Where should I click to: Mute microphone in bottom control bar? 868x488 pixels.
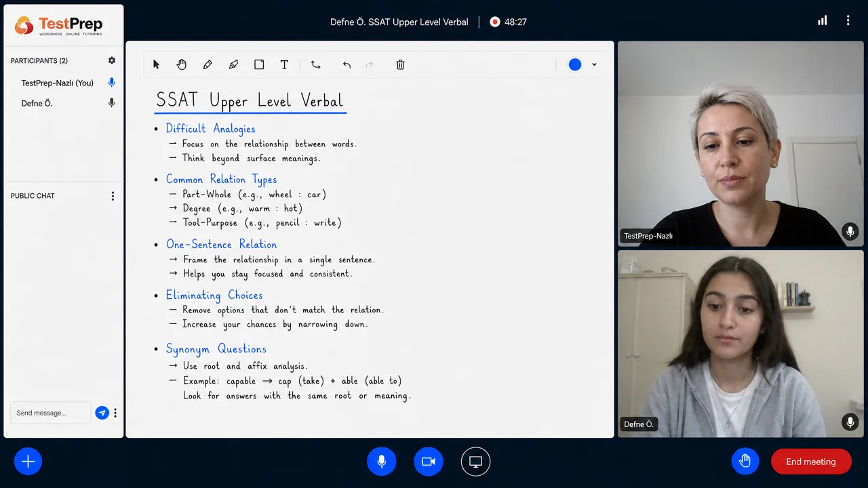(381, 462)
